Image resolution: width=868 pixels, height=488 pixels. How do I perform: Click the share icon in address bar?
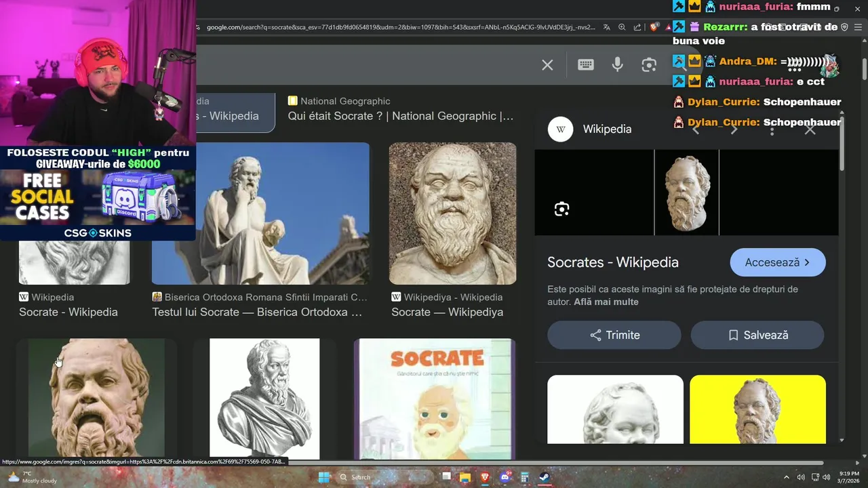click(637, 27)
